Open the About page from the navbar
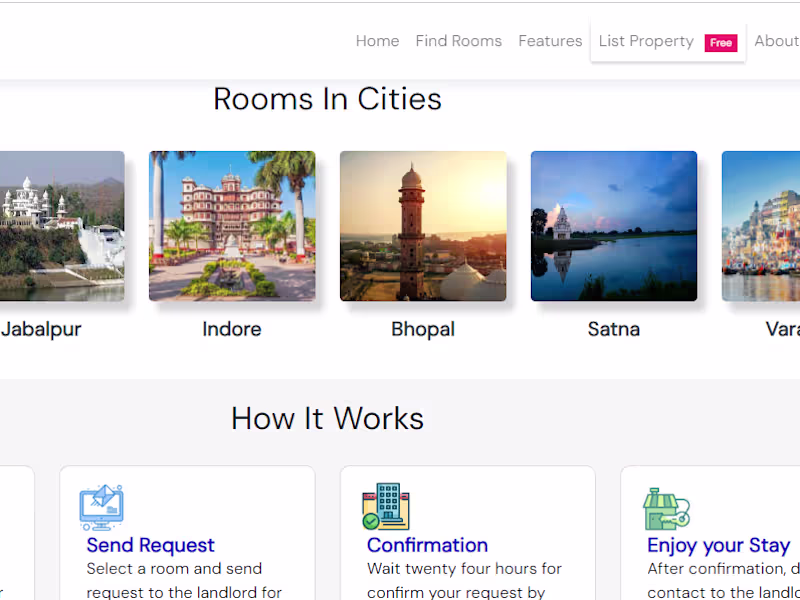Image resolution: width=800 pixels, height=600 pixels. 776,41
